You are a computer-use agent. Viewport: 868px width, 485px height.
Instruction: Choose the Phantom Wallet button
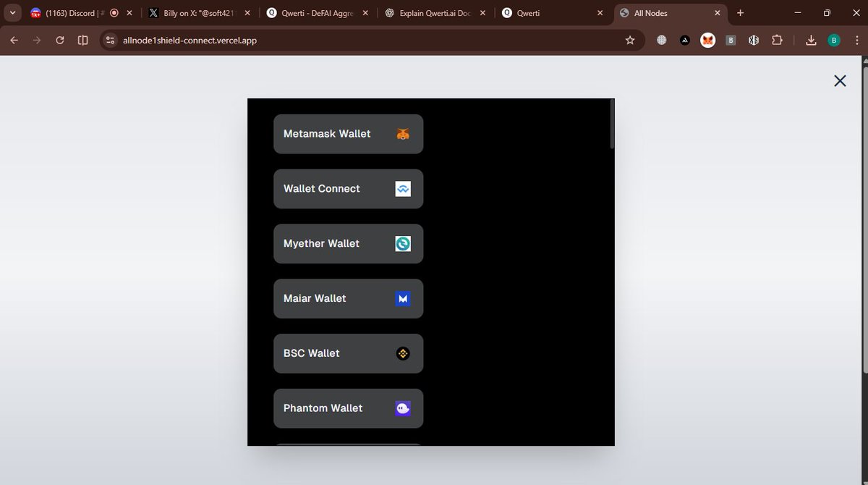click(x=348, y=408)
